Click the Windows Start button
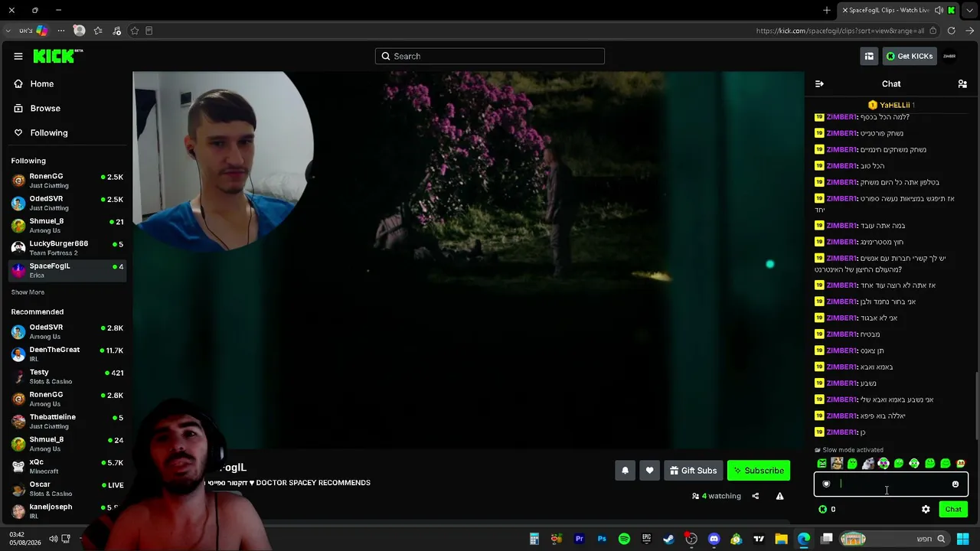 pyautogui.click(x=962, y=539)
